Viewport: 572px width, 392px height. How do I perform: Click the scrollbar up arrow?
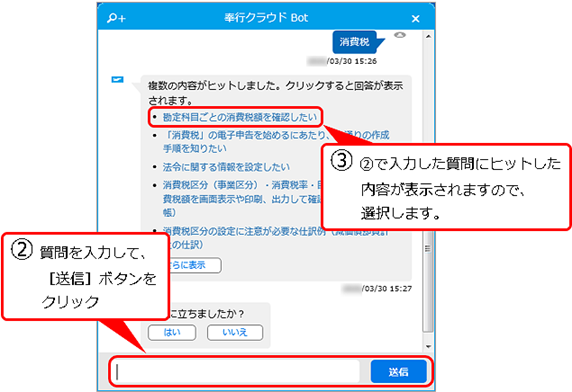coord(428,36)
